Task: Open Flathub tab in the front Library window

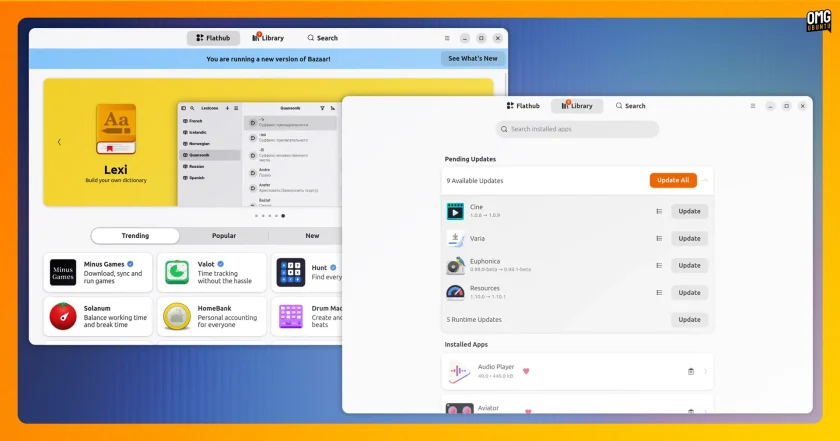Action: click(523, 106)
